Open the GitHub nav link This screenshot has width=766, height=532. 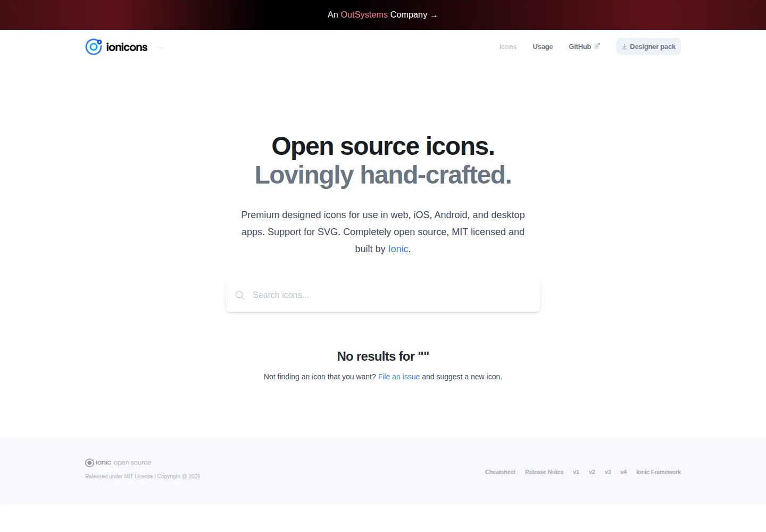(584, 47)
